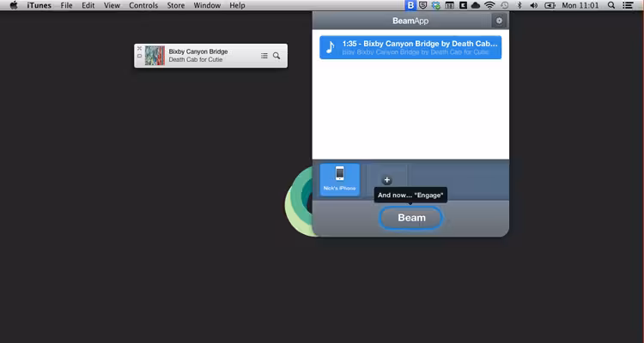Image resolution: width=644 pixels, height=343 pixels.
Task: Click the calendar icon in menu bar
Action: tap(450, 5)
